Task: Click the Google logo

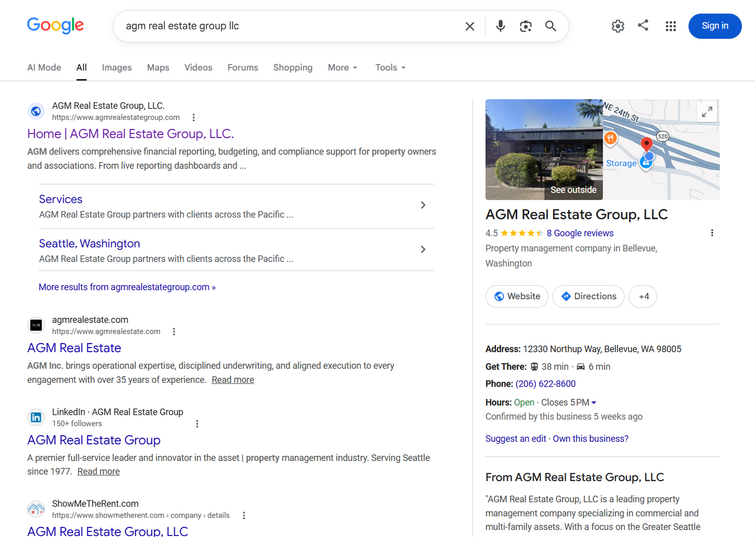Action: [x=55, y=25]
